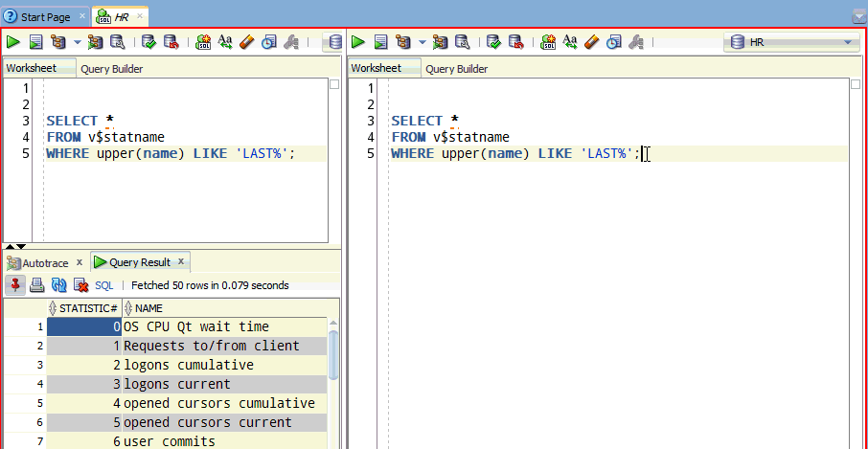The image size is (868, 449).
Task: Open Unshared SQL Worksheet from right toolbar
Action: tap(548, 41)
